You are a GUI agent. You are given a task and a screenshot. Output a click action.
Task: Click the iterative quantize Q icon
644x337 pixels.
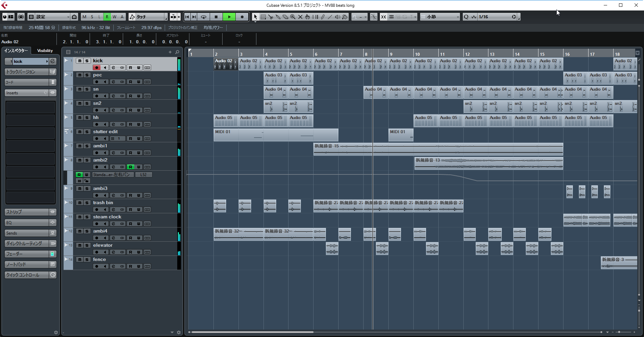[466, 17]
